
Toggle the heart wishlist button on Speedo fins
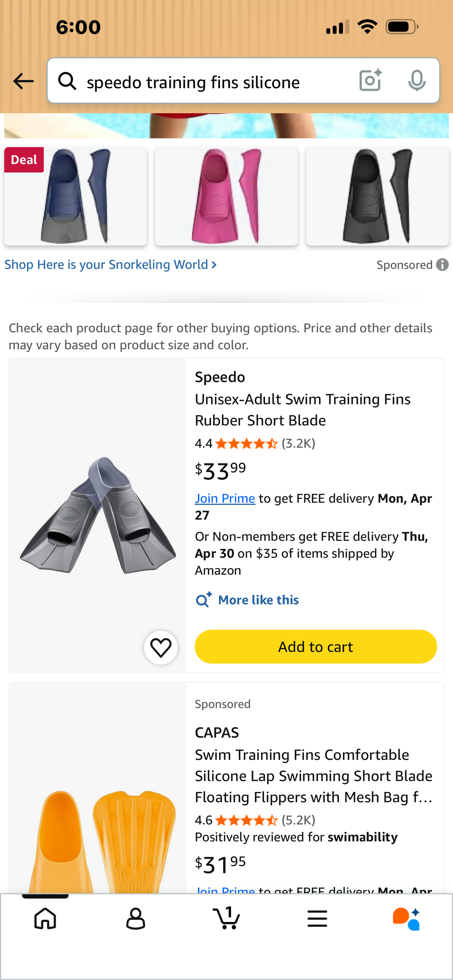pos(161,647)
